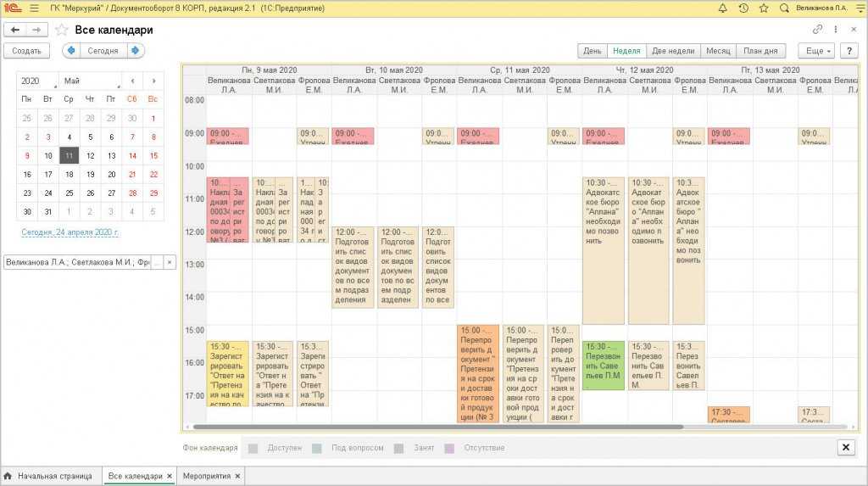Viewport: 868px width, 486px height.
Task: Switch view to 'Месяц'
Action: coord(717,51)
